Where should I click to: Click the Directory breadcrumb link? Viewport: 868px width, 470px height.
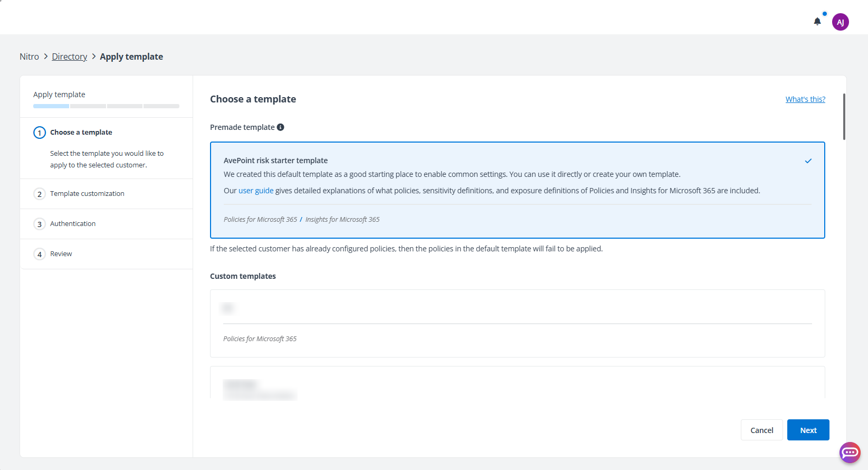click(x=69, y=57)
